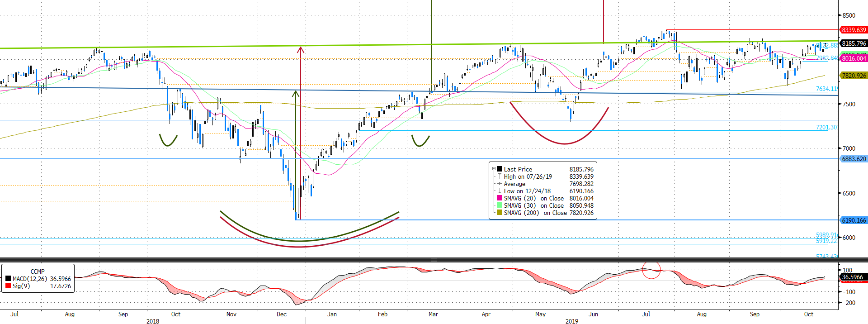Click the pane divider grip between charts
This screenshot has height=324, width=868.
(x=434, y=260)
